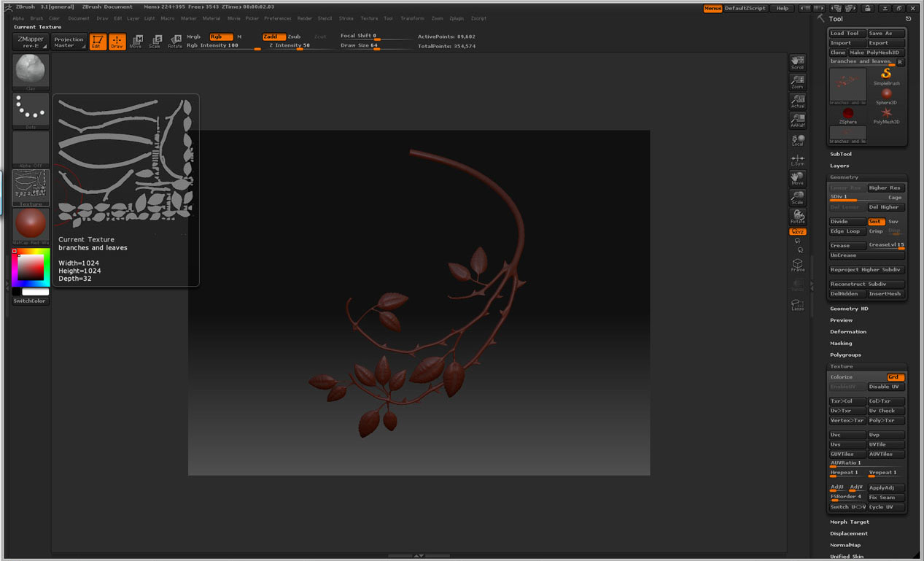Toggle the Zadd mode

[x=273, y=36]
